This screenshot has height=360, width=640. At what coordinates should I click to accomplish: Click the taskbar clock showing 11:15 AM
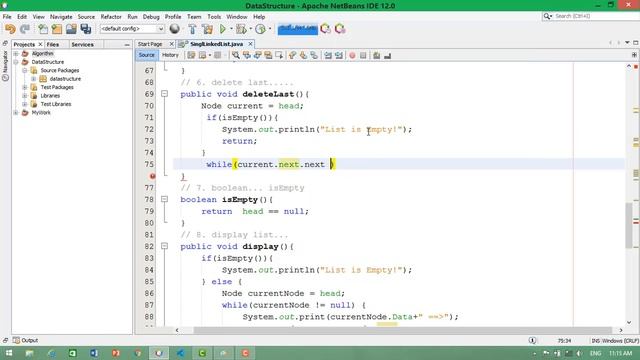point(620,353)
